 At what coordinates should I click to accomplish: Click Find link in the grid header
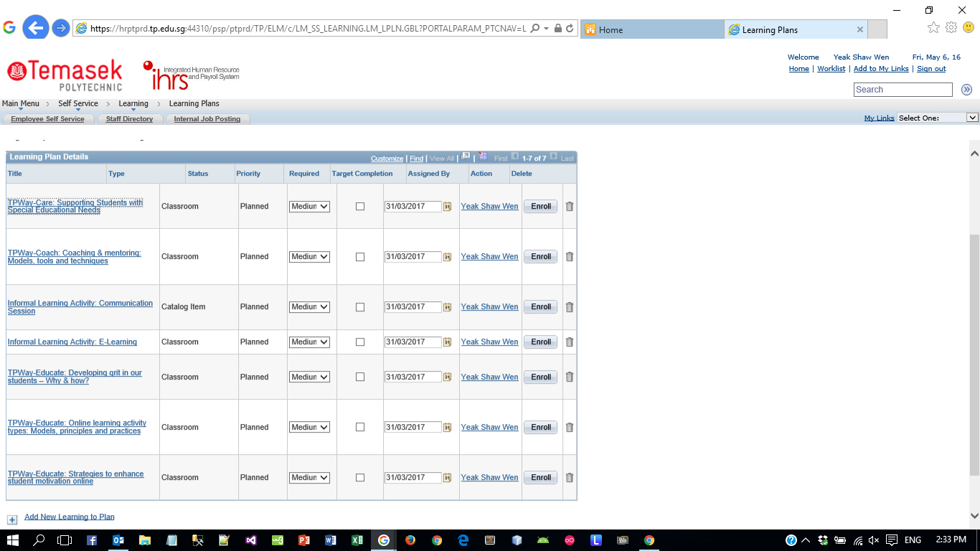pos(416,159)
